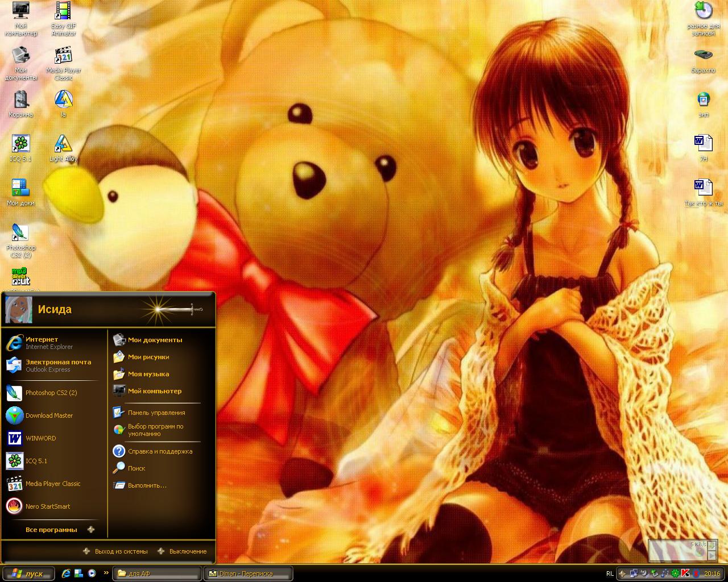Launch the Light Alloy desktop shortcut
Image resolution: width=728 pixels, height=582 pixels.
coord(64,148)
